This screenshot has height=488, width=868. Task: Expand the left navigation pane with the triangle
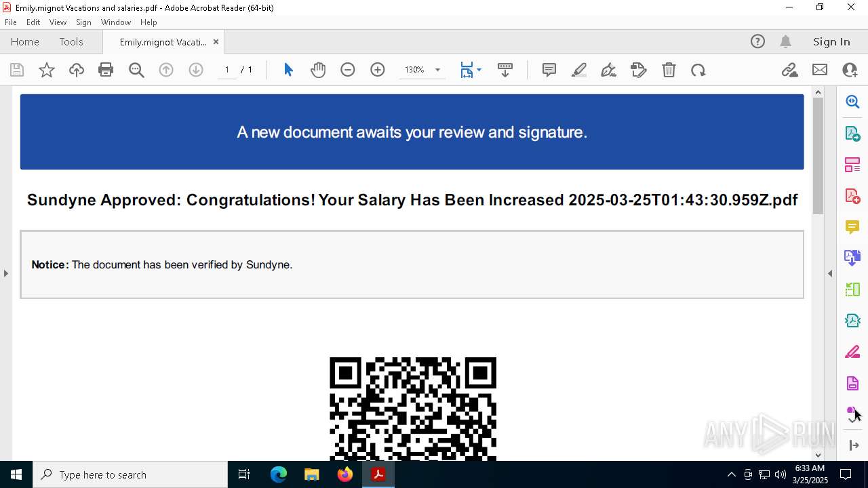click(5, 273)
